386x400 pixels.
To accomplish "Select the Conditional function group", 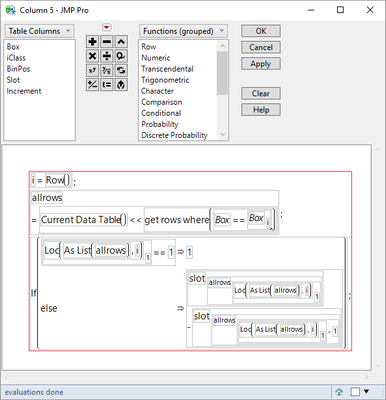I will [x=161, y=113].
